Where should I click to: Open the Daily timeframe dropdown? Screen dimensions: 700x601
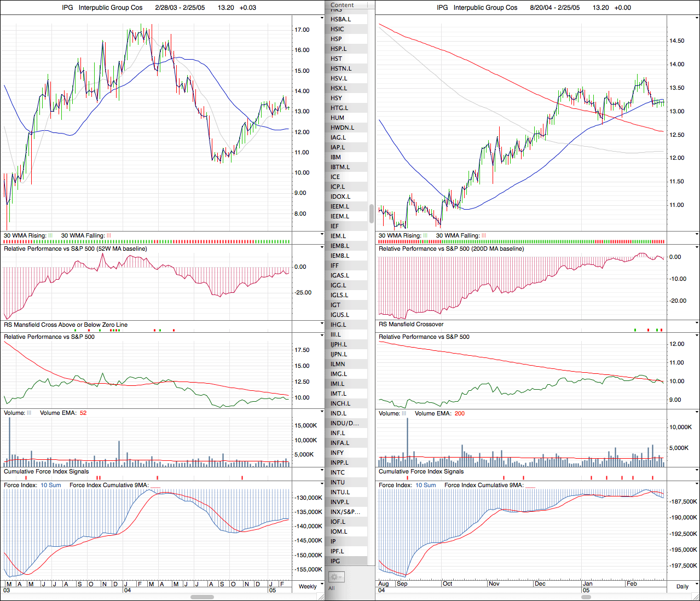[x=682, y=586]
